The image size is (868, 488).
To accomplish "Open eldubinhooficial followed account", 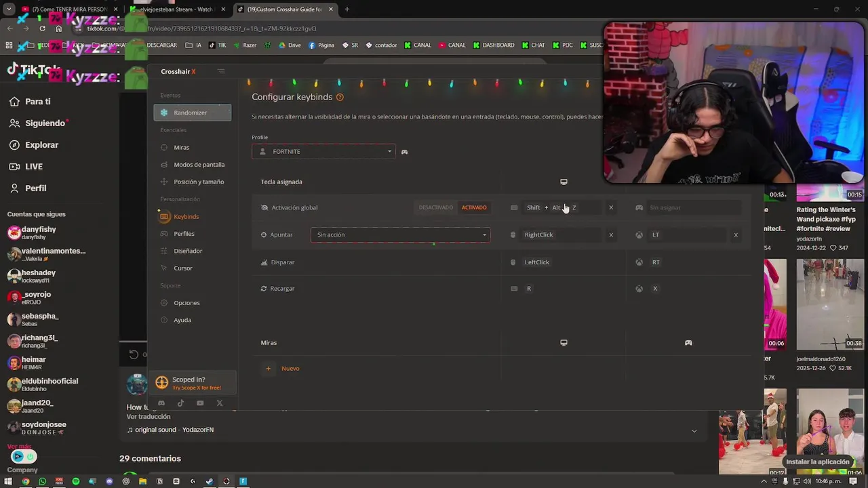I will coord(43,384).
